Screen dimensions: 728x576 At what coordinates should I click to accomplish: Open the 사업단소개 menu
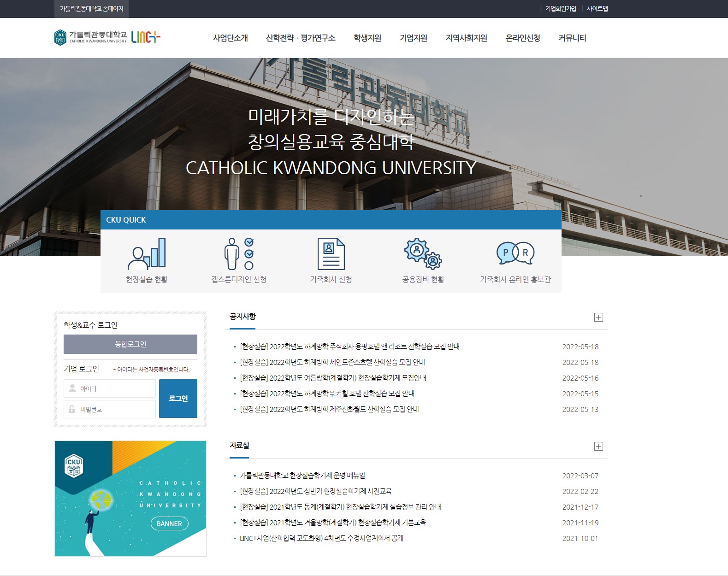[231, 38]
